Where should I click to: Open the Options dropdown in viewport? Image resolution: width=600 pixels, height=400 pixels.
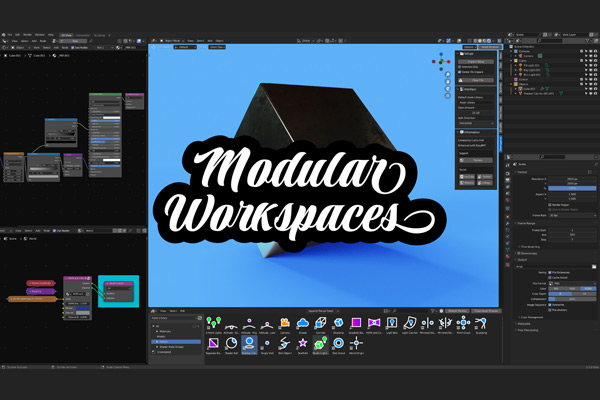[x=470, y=47]
